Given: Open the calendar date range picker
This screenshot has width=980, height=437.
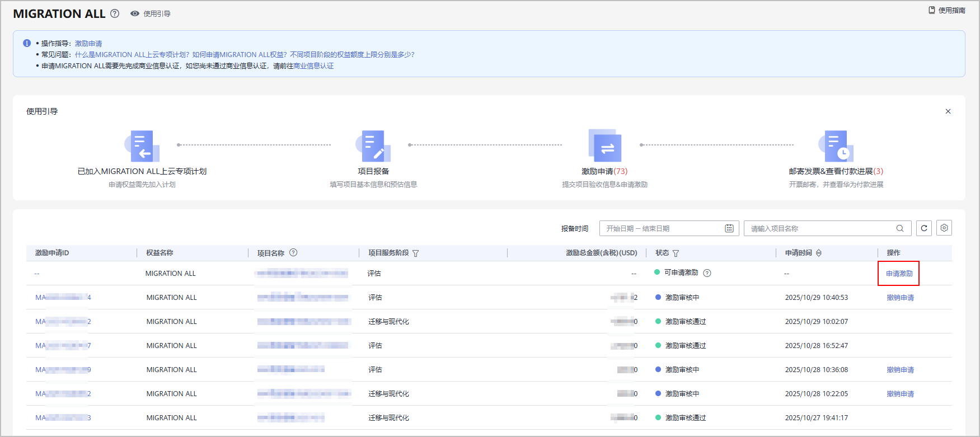Looking at the screenshot, I should (x=729, y=228).
